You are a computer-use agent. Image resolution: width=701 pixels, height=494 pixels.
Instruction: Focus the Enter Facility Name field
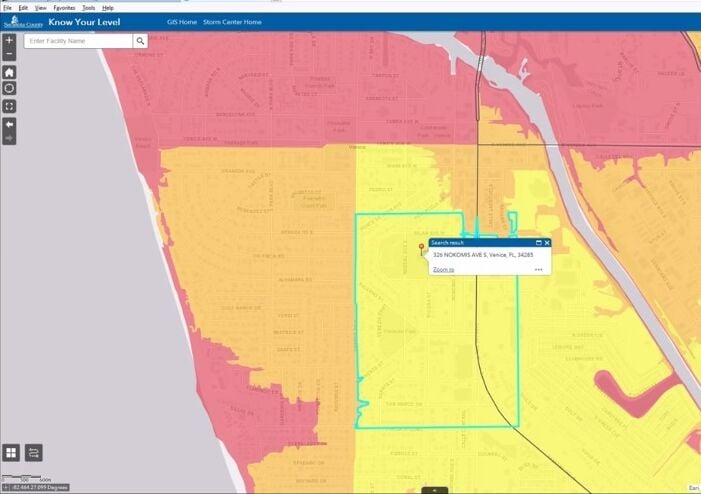click(x=79, y=41)
